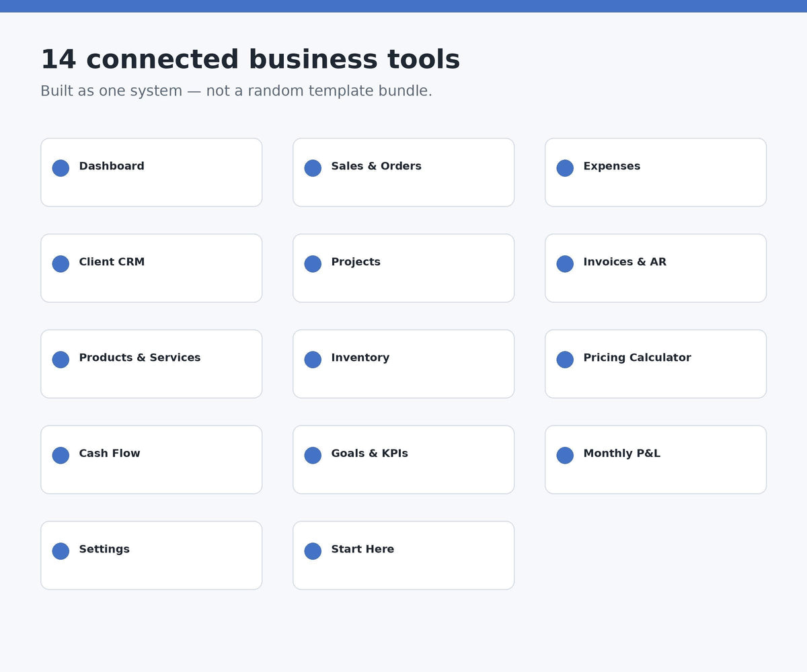The image size is (807, 672).
Task: Select the Expenses blue circle icon
Action: (565, 168)
